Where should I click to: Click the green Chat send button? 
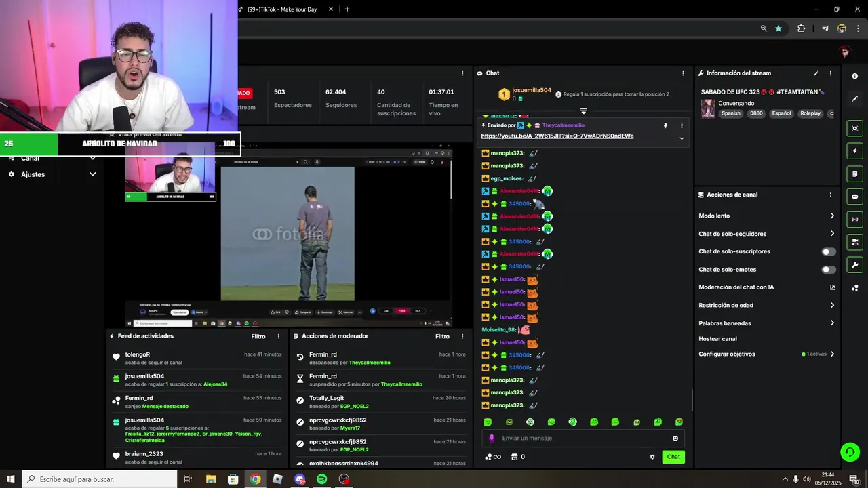coord(673,457)
